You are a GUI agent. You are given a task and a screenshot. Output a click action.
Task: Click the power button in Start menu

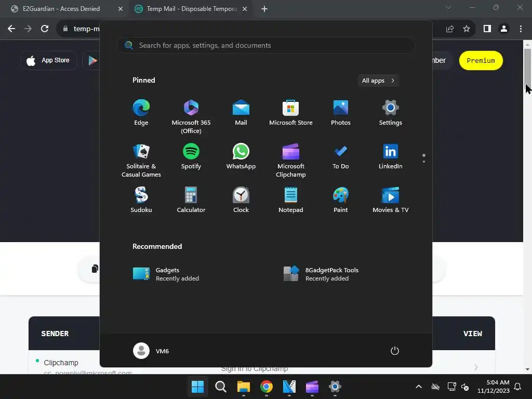[395, 351]
